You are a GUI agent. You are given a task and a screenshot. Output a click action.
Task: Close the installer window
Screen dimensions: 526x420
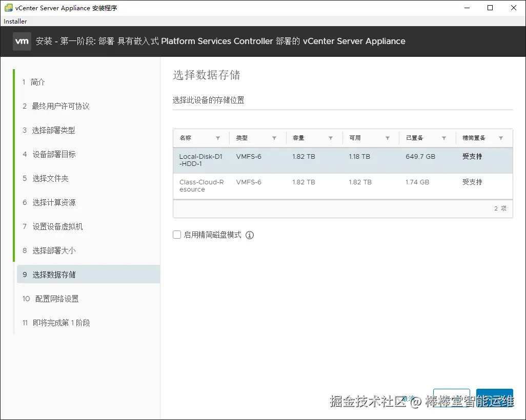point(514,8)
